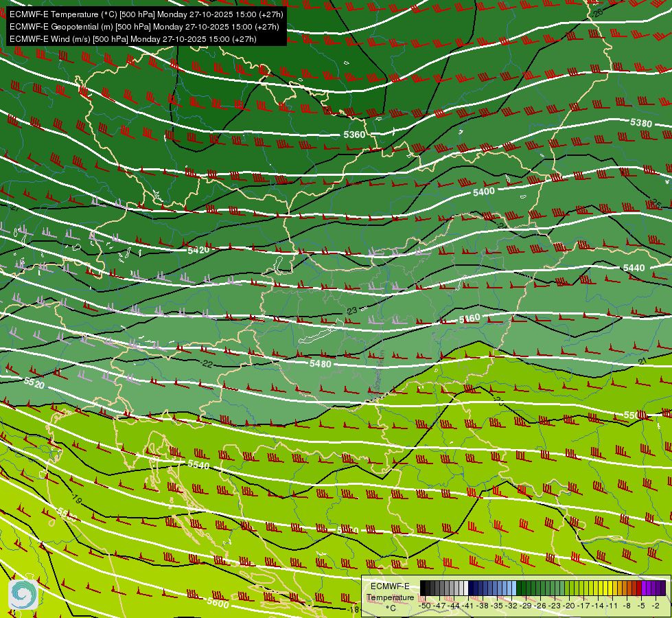Click the 5480 geopotential contour label
The width and height of the screenshot is (672, 618).
[321, 364]
